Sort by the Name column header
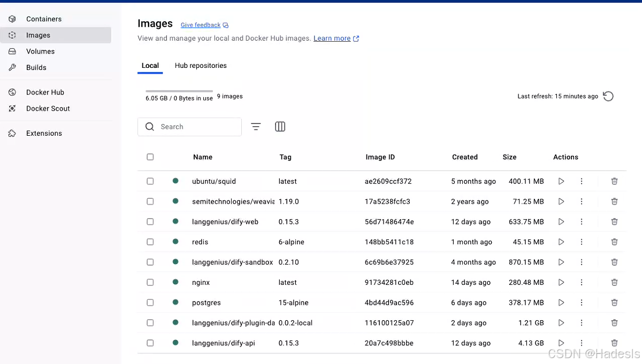The height and width of the screenshot is (364, 642). point(203,157)
